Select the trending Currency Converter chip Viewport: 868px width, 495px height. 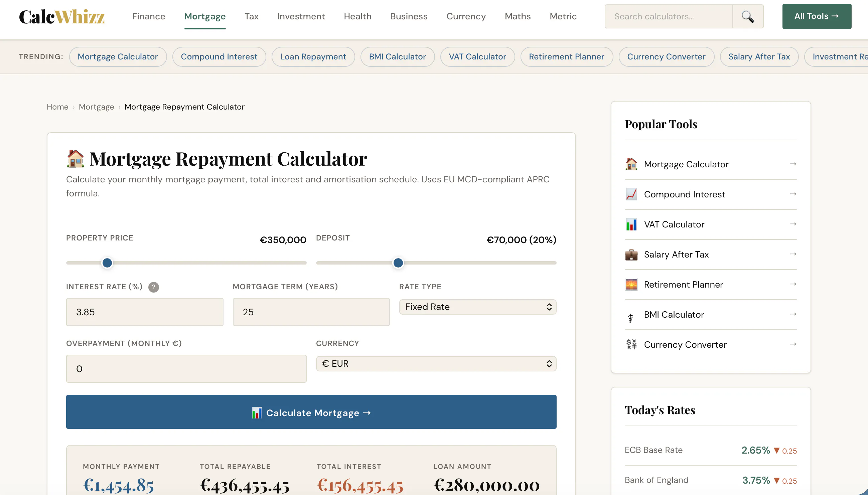point(666,56)
